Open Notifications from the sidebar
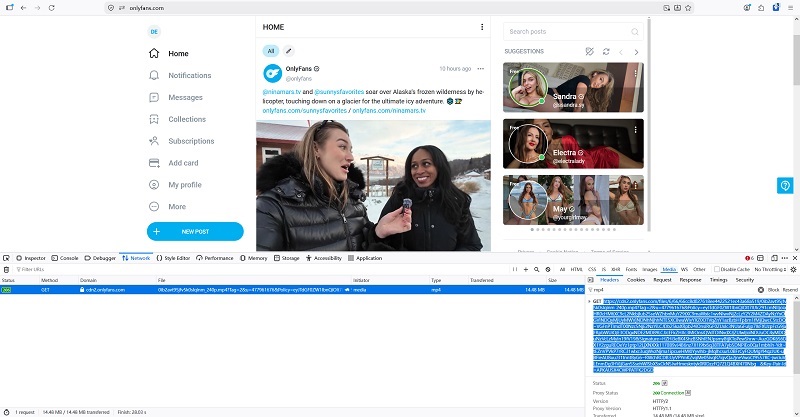This screenshot has width=800, height=417. click(180, 75)
